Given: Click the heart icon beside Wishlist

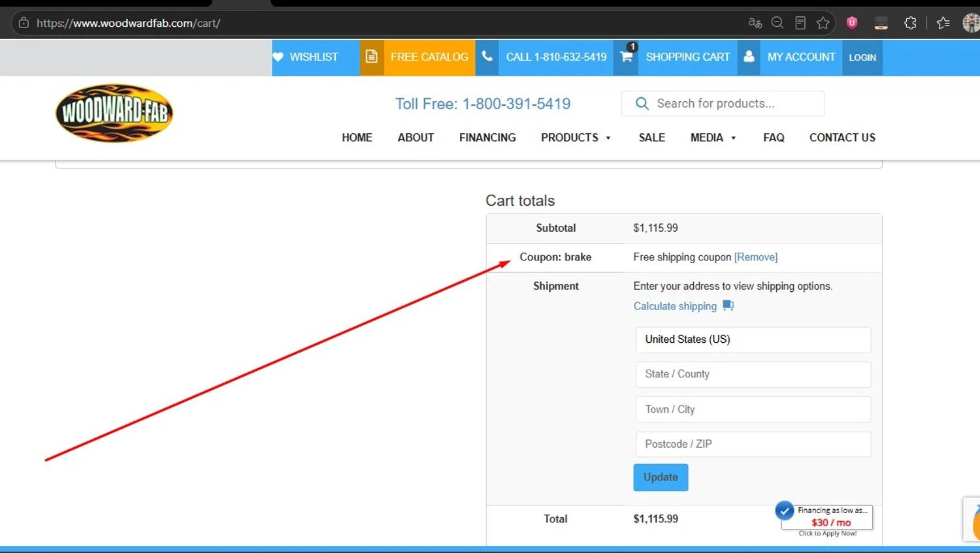Looking at the screenshot, I should coord(278,57).
